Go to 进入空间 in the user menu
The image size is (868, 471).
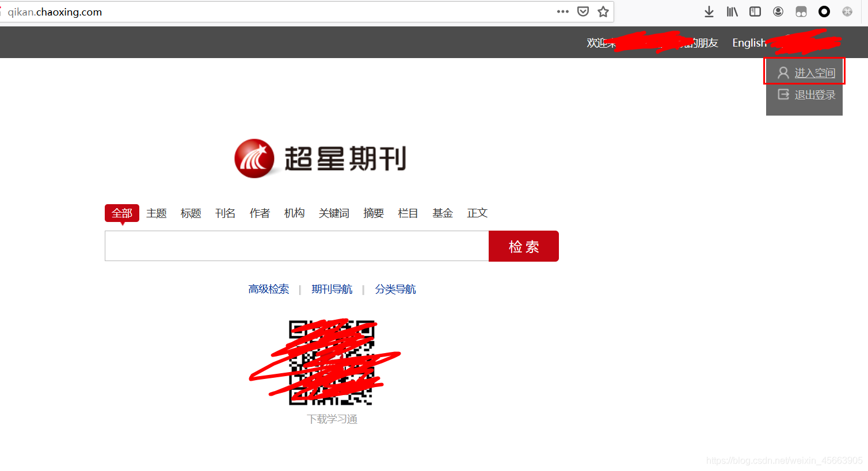tap(815, 73)
